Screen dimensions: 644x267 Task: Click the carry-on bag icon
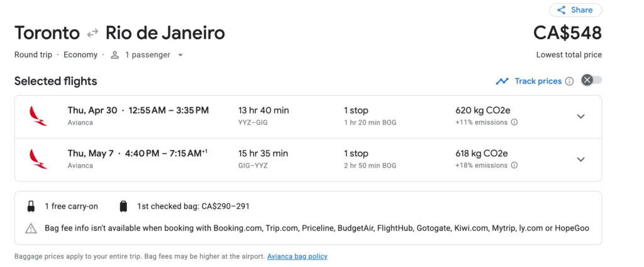click(x=31, y=207)
